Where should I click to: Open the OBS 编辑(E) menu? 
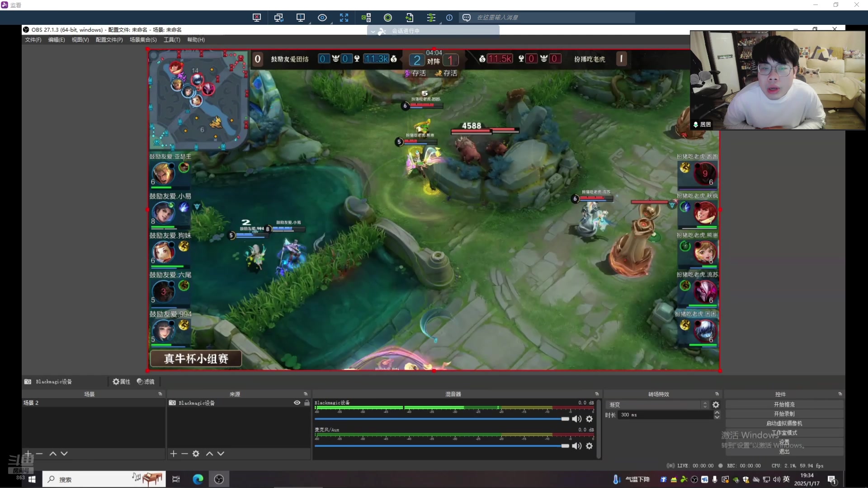57,40
